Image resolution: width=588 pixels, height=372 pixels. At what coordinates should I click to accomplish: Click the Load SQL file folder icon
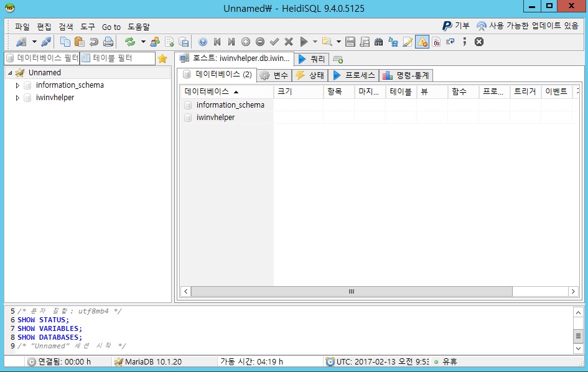(327, 42)
